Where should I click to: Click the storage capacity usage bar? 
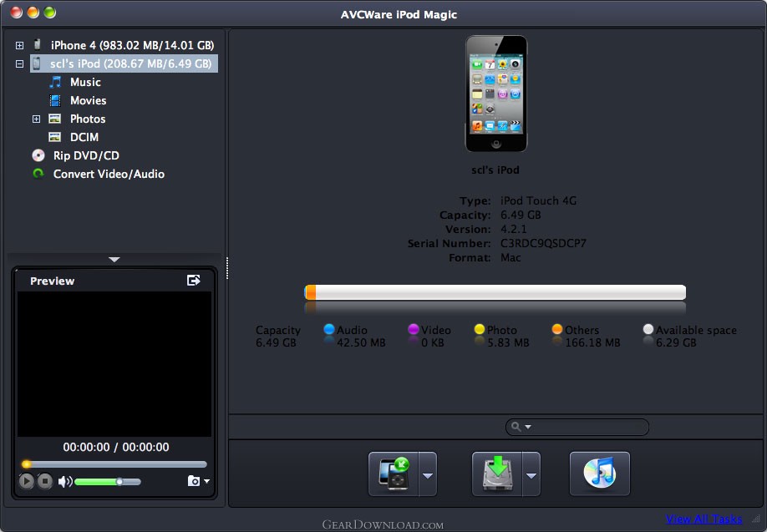pos(495,292)
